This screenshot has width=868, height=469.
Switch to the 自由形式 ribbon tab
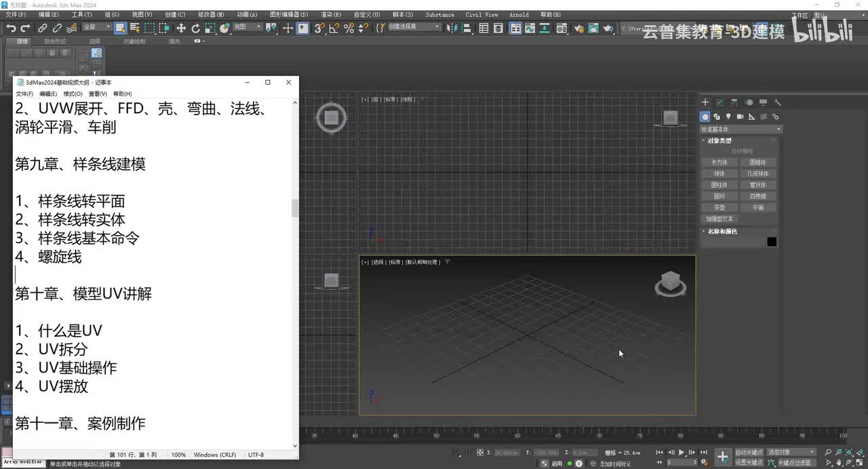click(55, 41)
